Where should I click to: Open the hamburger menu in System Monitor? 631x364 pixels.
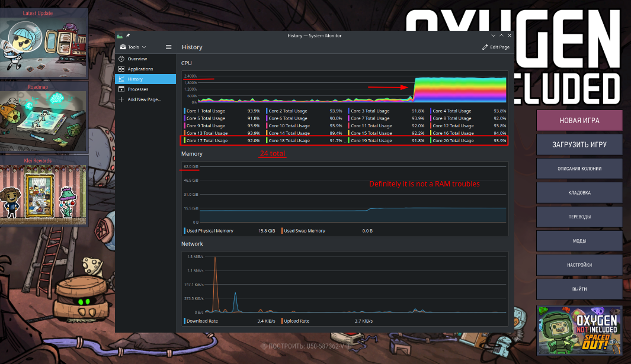(x=169, y=47)
